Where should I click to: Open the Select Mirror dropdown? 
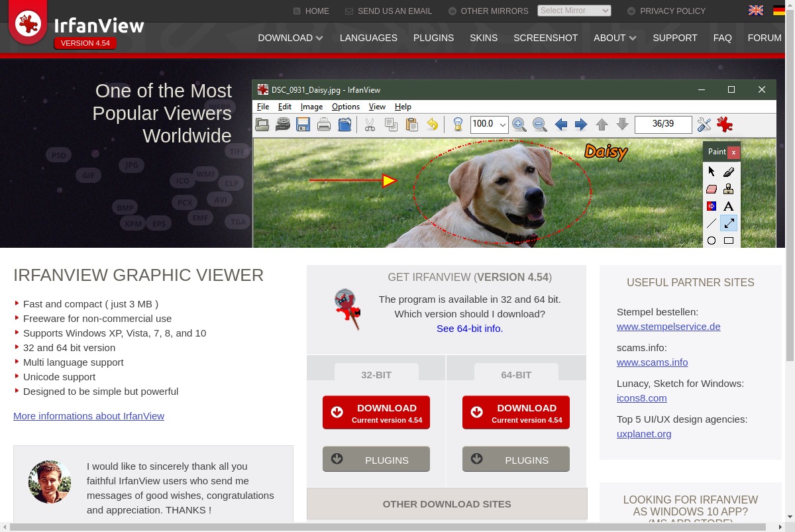(x=574, y=11)
